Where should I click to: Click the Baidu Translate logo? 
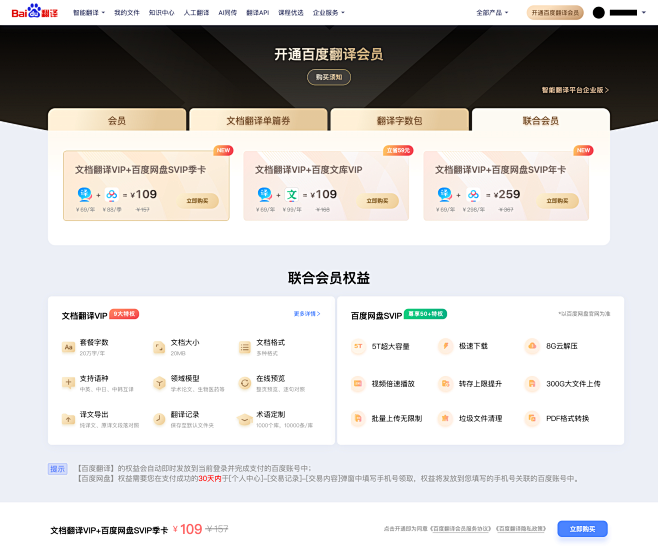coord(34,11)
